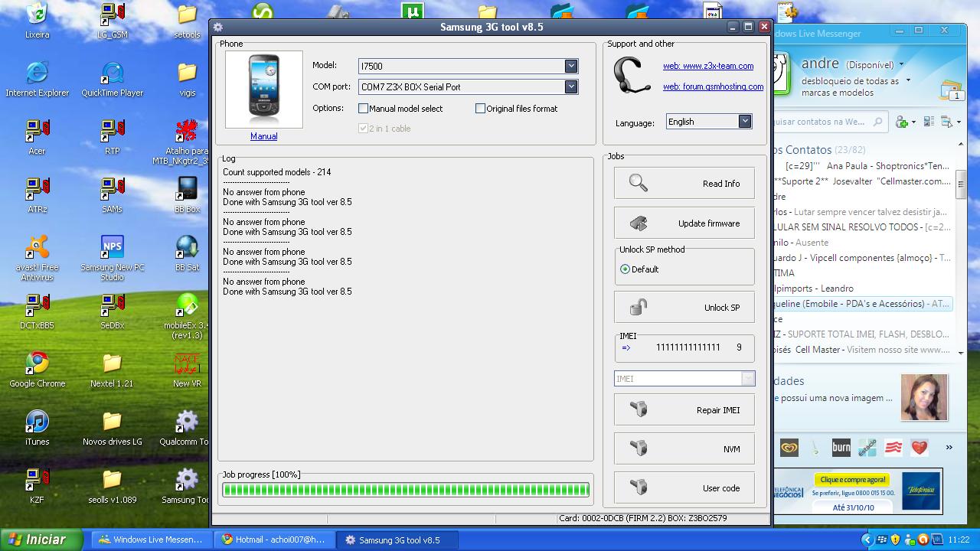This screenshot has height=551, width=980.
Task: Open the Manual link under the phone image
Action: coord(263,136)
